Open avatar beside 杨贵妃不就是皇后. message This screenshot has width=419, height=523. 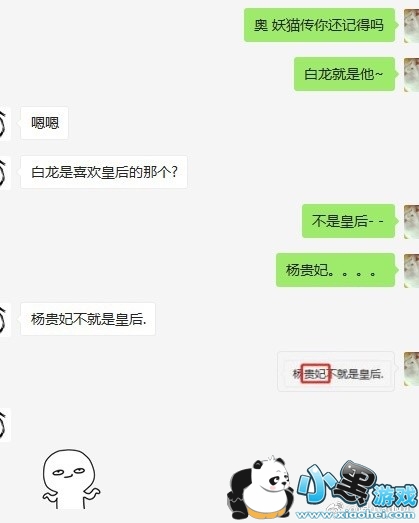coord(5,320)
